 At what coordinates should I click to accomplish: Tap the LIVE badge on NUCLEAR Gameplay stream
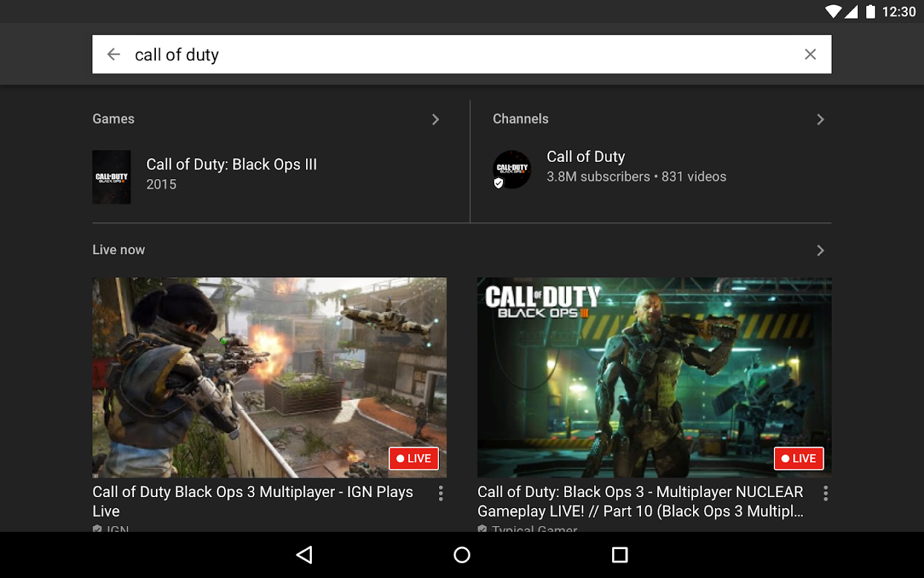pyautogui.click(x=799, y=459)
